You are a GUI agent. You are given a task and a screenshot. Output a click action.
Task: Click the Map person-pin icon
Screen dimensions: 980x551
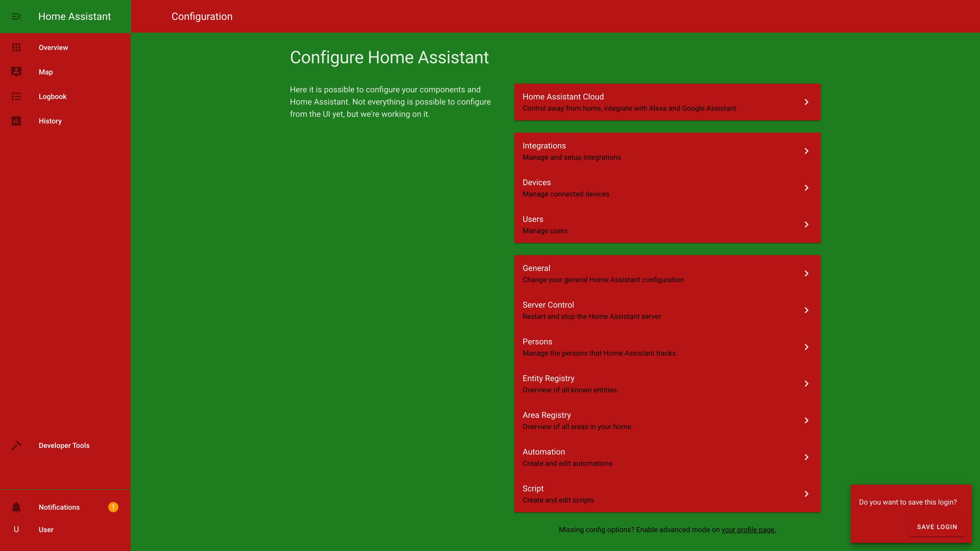click(x=16, y=72)
